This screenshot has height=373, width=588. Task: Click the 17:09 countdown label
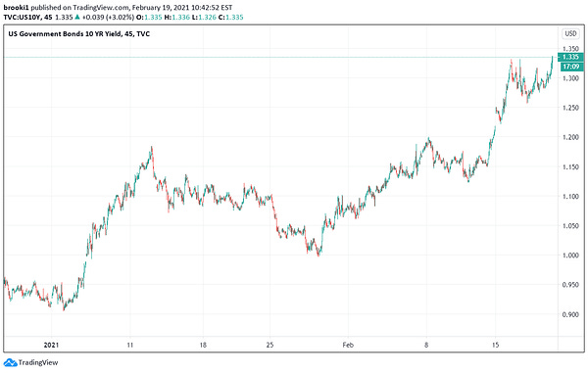(x=570, y=67)
